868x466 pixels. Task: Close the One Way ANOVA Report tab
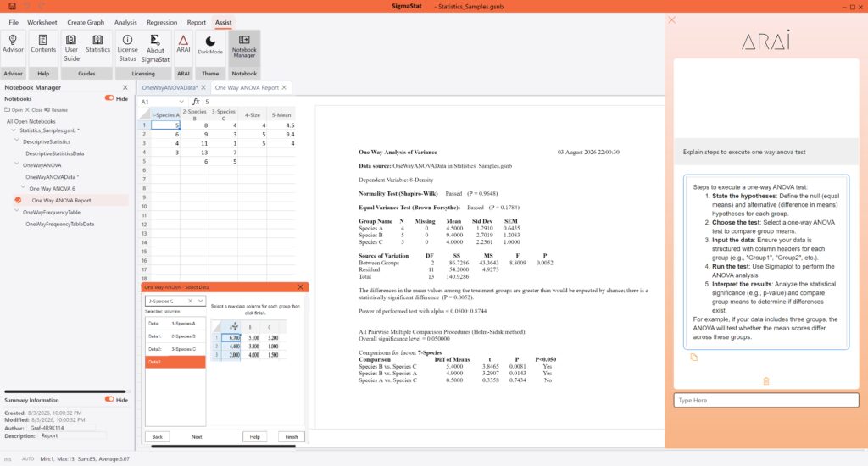click(284, 87)
